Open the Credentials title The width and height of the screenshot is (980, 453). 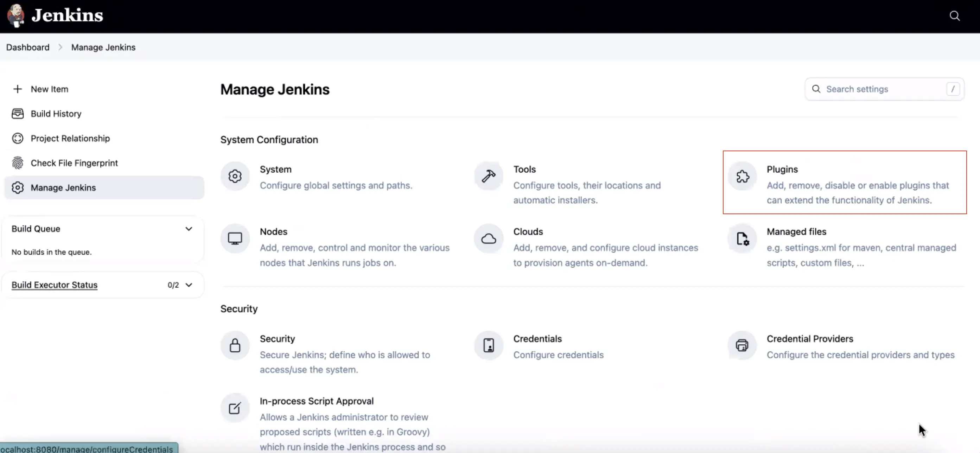pos(537,338)
